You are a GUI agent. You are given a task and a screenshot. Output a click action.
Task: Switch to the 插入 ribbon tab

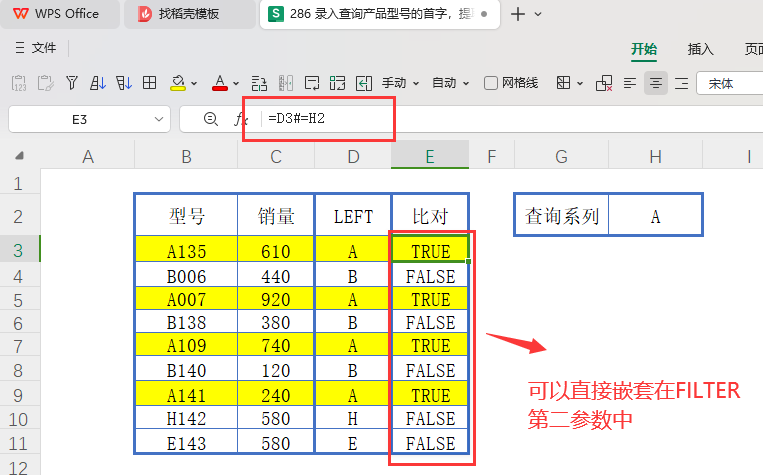(x=700, y=49)
